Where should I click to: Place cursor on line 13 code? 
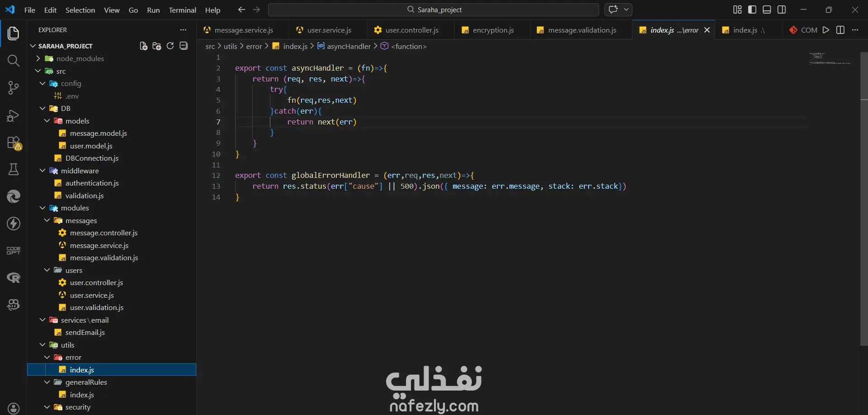tap(439, 186)
